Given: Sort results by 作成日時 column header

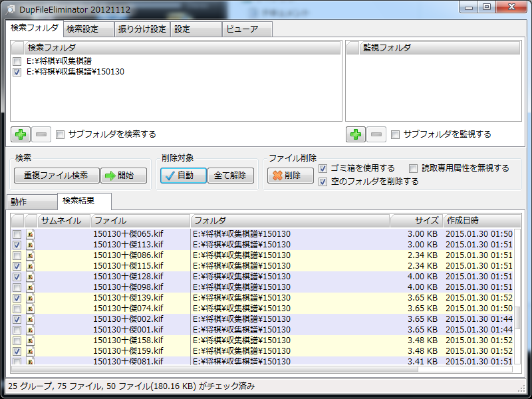Looking at the screenshot, I should (479, 221).
